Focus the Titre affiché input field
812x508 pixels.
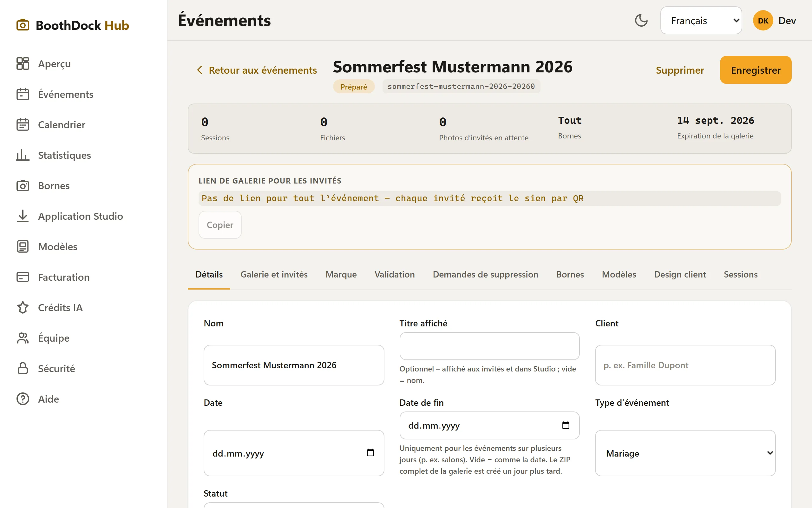(x=489, y=346)
